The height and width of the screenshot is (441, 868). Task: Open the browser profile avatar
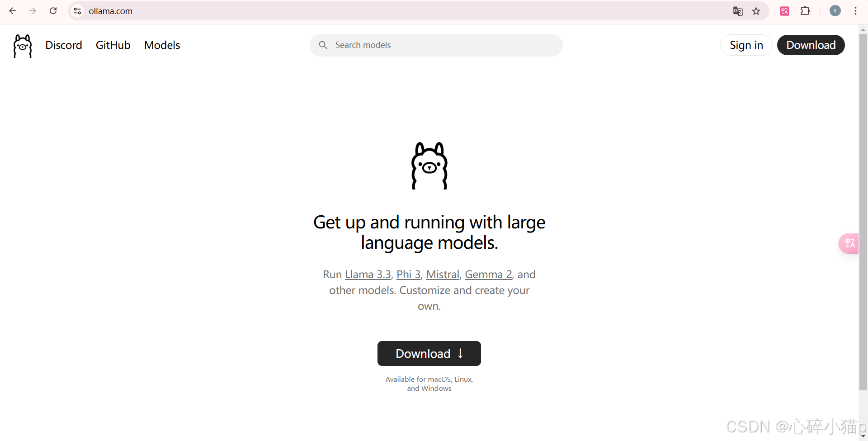click(835, 11)
